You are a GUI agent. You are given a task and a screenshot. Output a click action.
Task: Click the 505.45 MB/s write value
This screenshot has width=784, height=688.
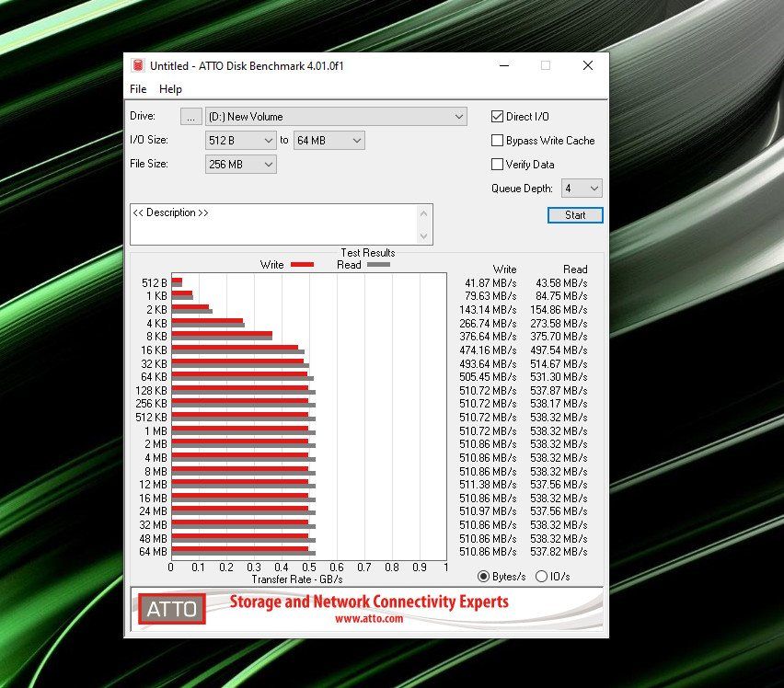point(488,377)
